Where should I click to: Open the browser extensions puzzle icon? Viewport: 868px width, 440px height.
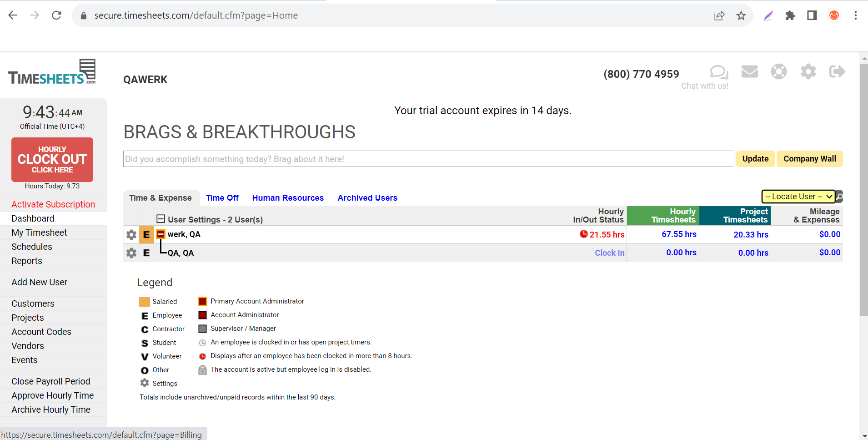790,16
